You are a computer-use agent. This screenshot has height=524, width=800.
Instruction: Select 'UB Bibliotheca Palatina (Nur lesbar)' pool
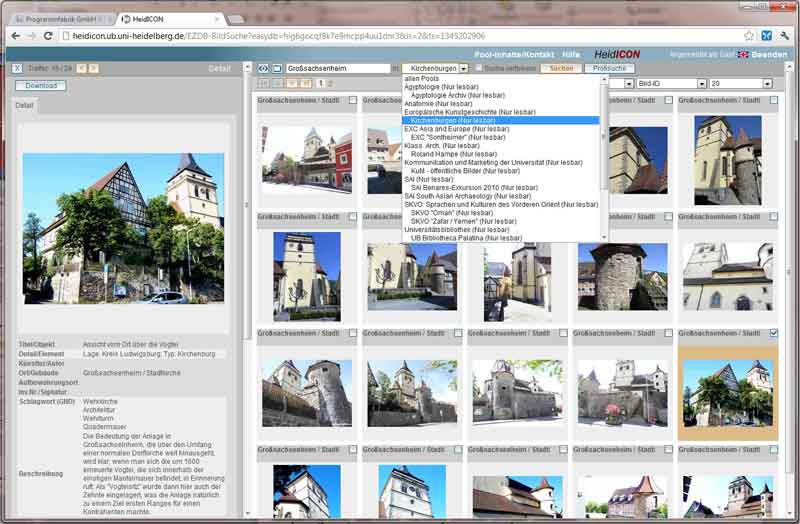466,238
